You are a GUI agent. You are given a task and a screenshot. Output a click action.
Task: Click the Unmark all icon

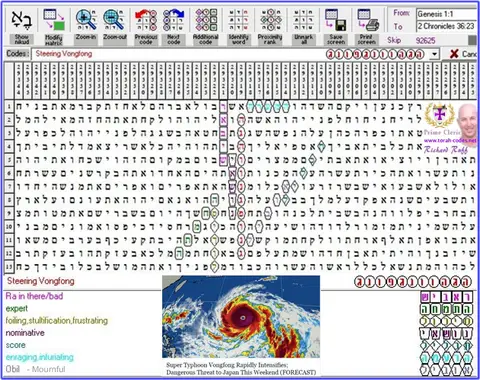coord(303,20)
